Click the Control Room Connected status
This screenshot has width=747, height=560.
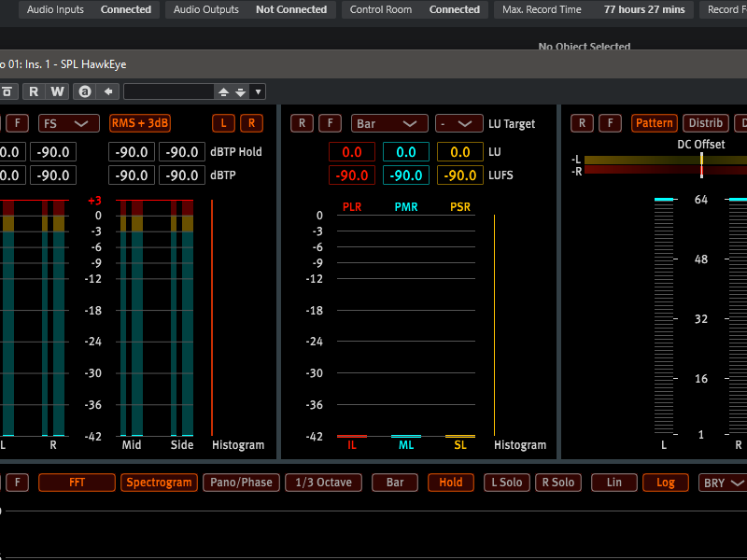point(415,9)
